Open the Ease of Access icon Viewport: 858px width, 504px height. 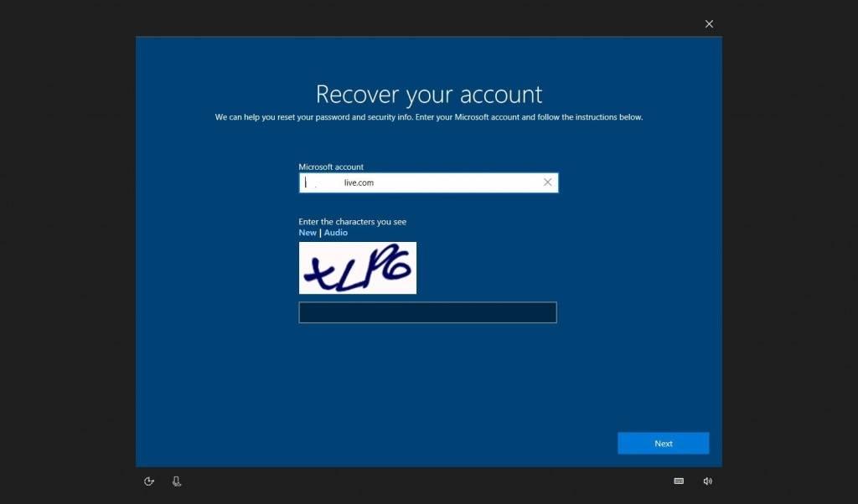coord(149,481)
